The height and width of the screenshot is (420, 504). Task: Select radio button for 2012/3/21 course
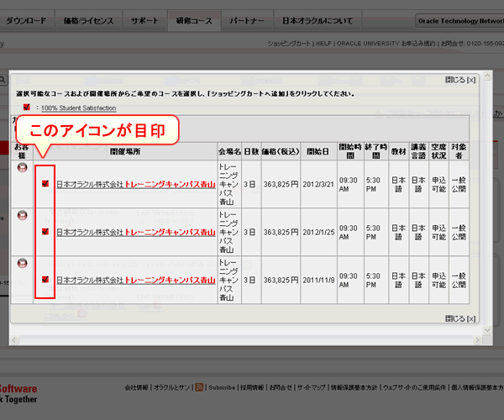pos(22,167)
